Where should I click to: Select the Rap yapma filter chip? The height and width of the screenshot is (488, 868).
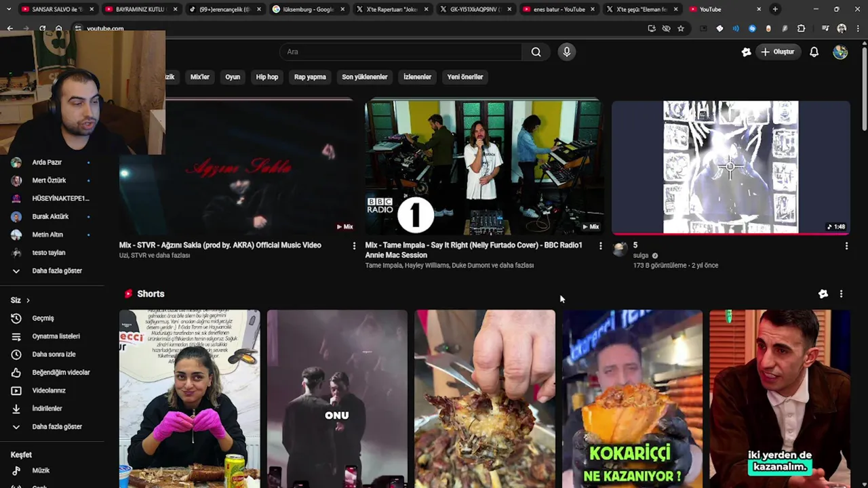310,77
